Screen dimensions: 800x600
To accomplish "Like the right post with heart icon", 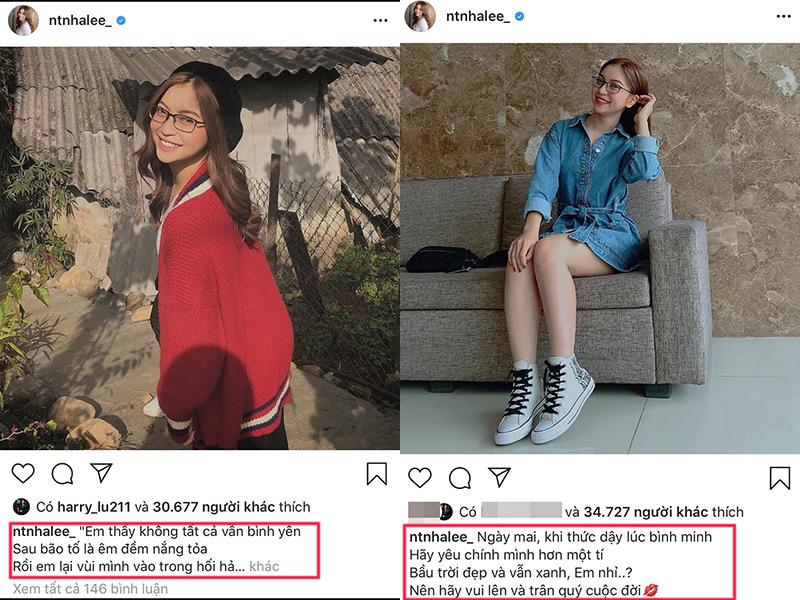I will tap(420, 477).
